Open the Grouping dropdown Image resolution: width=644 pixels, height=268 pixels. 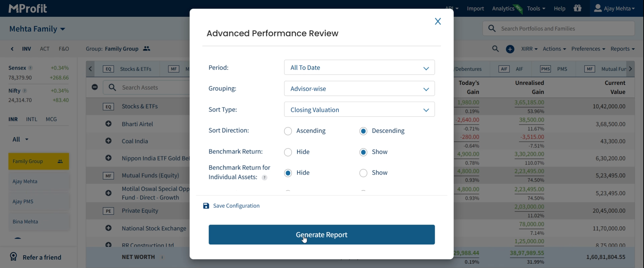click(x=359, y=89)
